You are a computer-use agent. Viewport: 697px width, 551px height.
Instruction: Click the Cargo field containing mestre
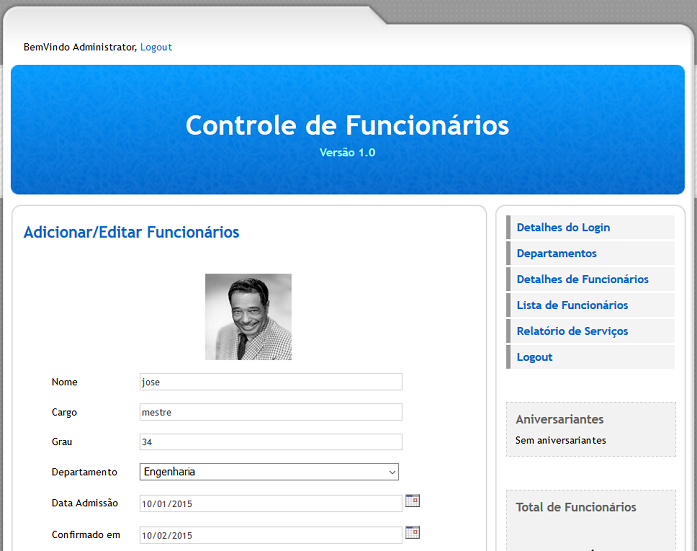tap(271, 412)
